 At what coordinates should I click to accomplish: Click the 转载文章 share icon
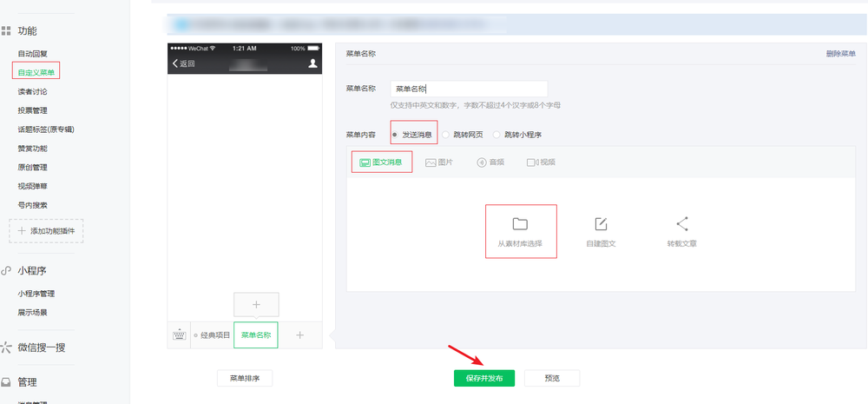(682, 224)
